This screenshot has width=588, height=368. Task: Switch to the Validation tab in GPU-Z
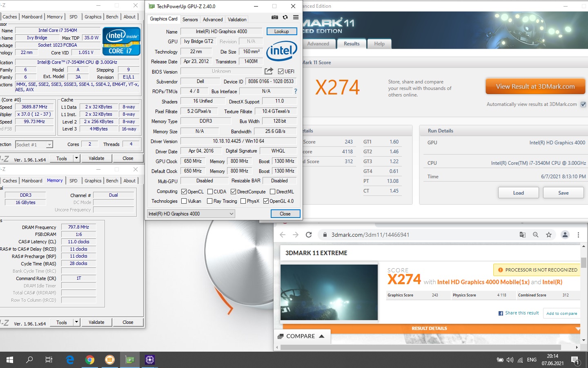(x=237, y=19)
